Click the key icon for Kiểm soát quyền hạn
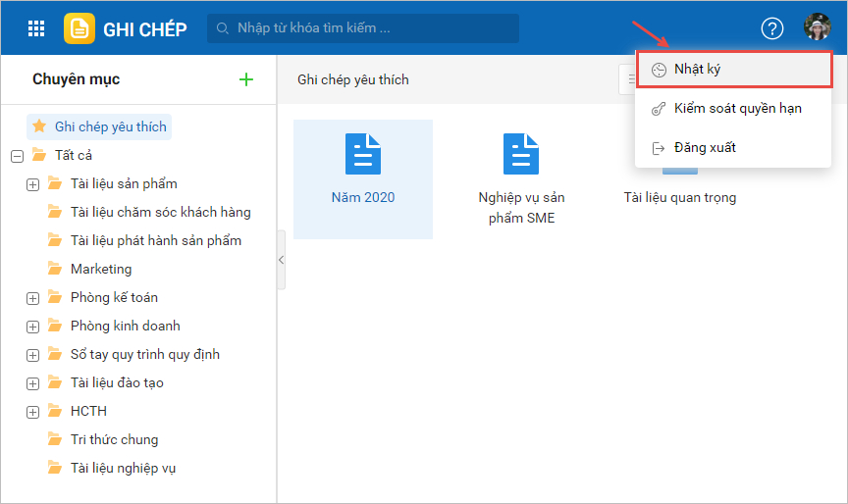The width and height of the screenshot is (848, 504). click(659, 109)
